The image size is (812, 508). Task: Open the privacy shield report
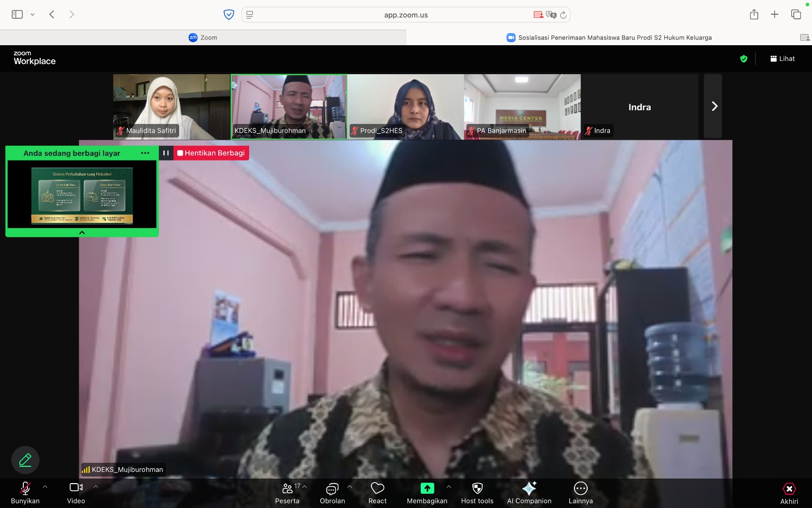[x=229, y=15]
